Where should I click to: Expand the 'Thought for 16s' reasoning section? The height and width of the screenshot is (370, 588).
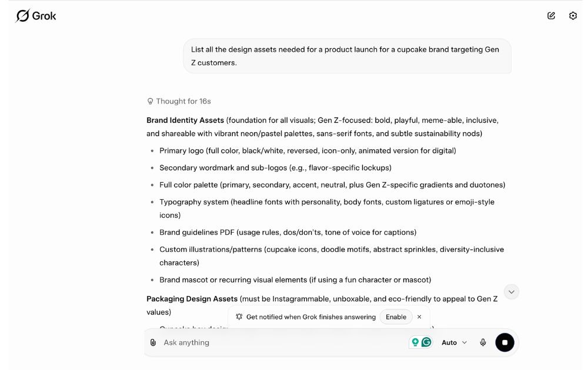(x=178, y=101)
